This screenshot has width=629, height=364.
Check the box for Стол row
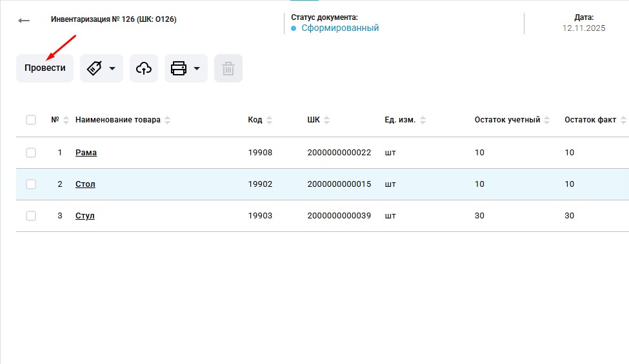click(x=31, y=184)
